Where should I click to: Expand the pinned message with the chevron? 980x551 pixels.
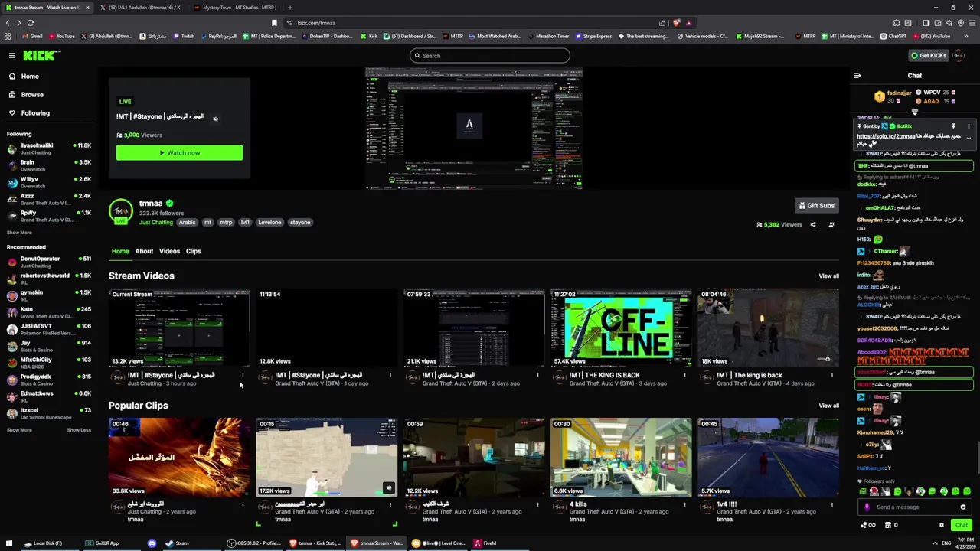(x=969, y=139)
